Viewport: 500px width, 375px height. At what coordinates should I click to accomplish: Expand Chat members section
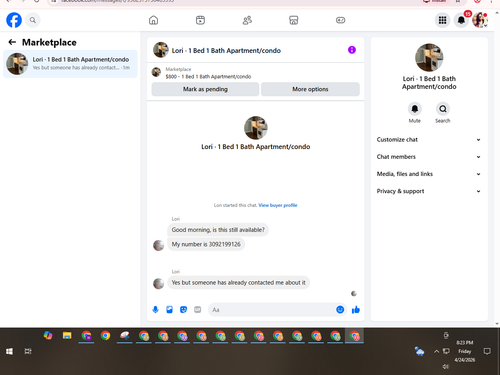click(429, 157)
